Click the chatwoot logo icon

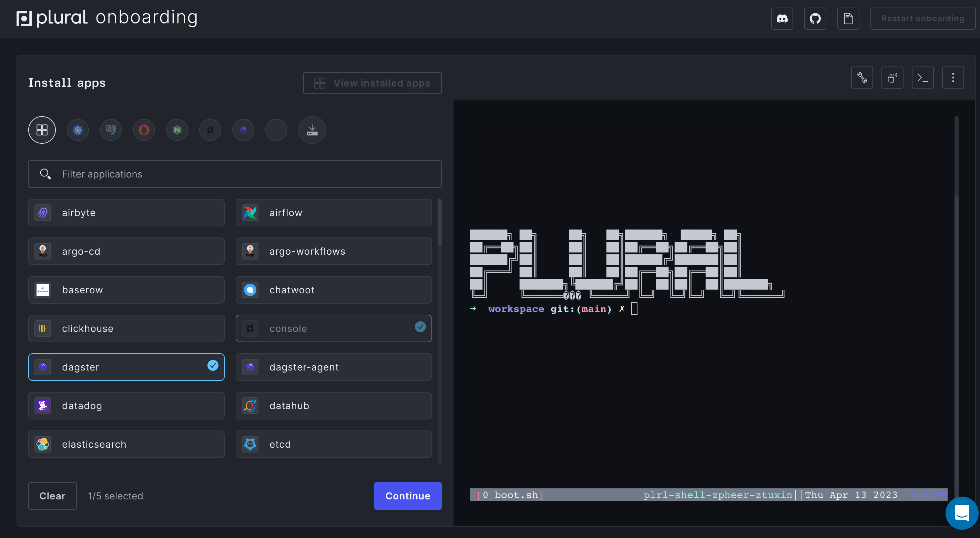point(250,290)
